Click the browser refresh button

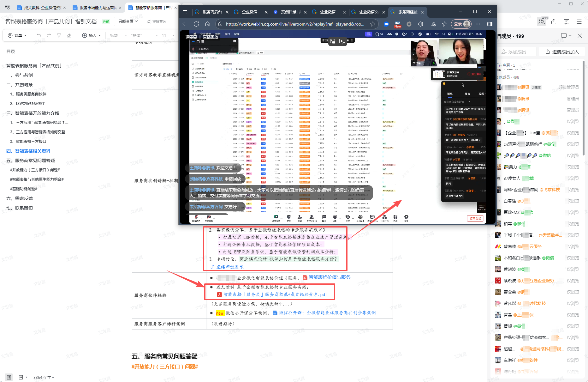196,24
